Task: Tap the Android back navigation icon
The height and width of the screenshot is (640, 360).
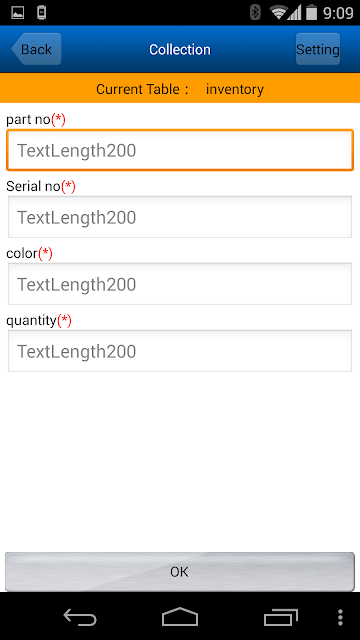Action: click(80, 617)
